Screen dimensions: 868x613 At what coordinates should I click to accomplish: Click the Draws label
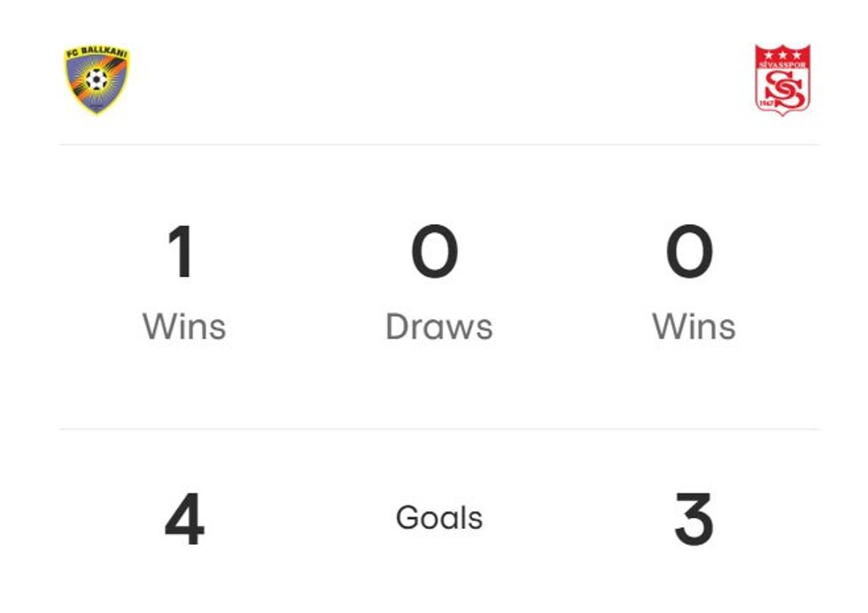tap(438, 326)
